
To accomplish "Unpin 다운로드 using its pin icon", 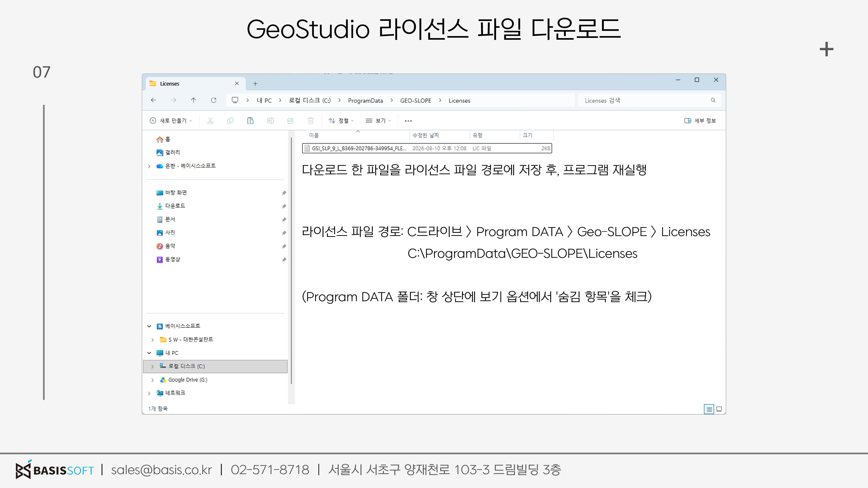I will 284,206.
